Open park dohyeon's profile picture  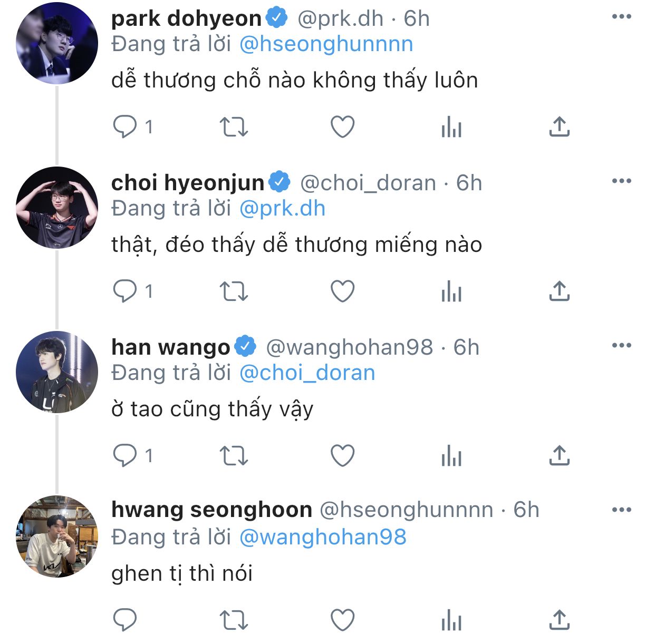point(57,43)
